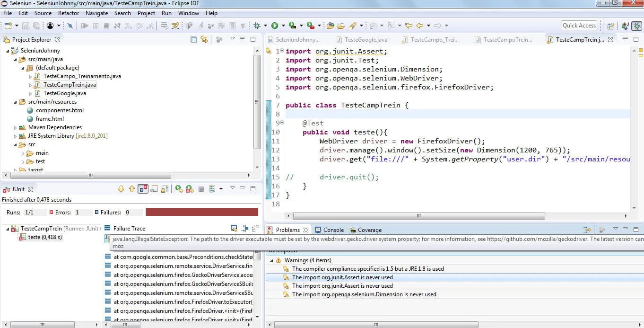Toggle Show Failures Only in JUnit view
This screenshot has width=644, height=328.
tap(143, 189)
